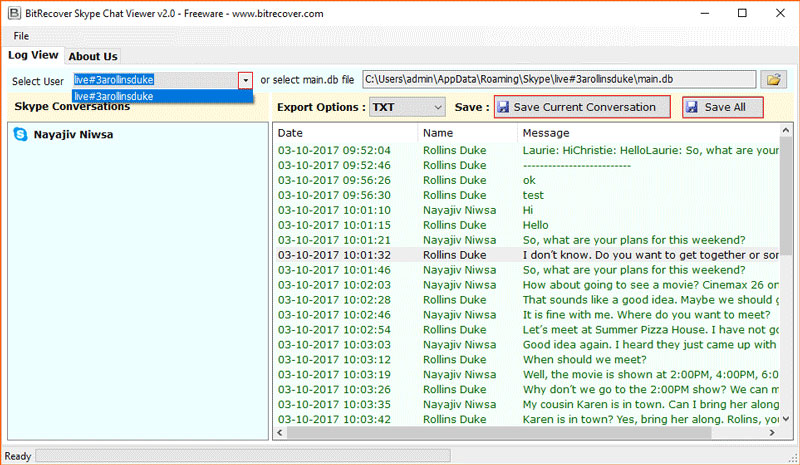Click the BitRecover app logo in title bar
The image size is (800, 465).
click(14, 13)
